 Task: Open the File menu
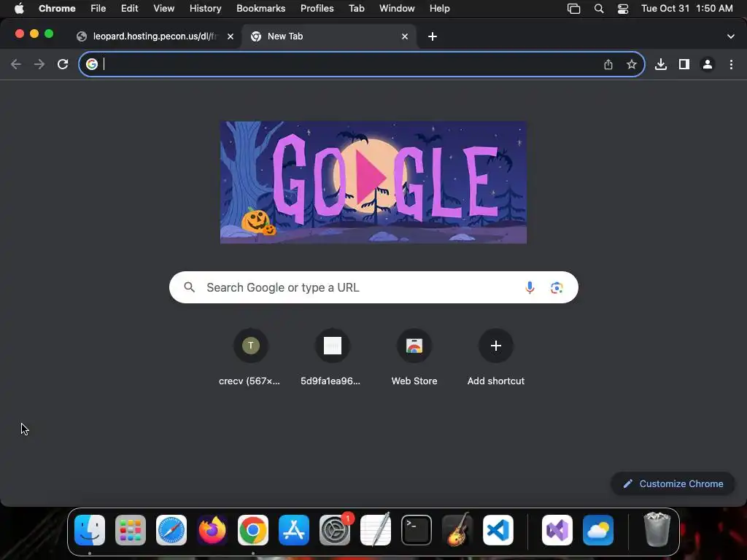click(x=98, y=9)
